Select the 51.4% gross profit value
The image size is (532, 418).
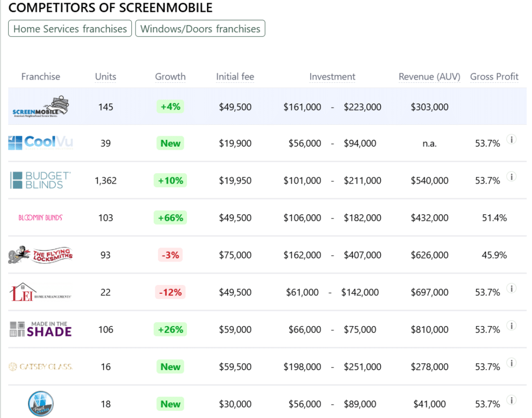pos(495,218)
